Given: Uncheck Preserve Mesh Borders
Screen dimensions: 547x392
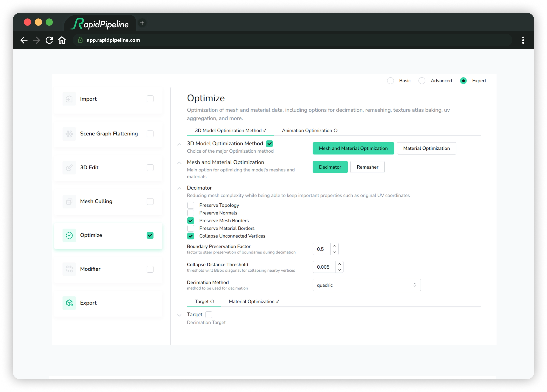Looking at the screenshot, I should [x=190, y=221].
